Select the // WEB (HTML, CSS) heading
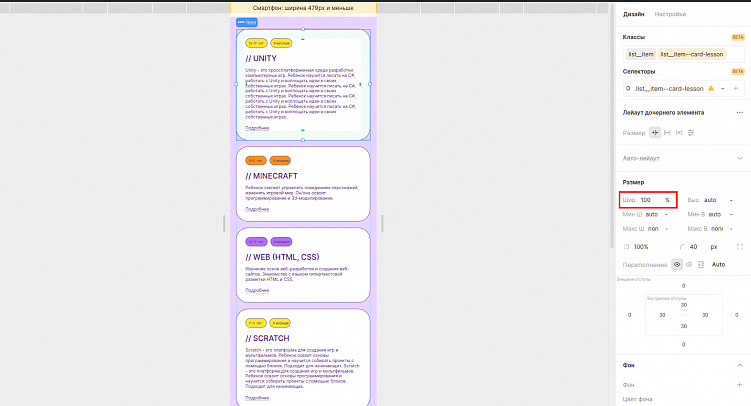751x406 pixels. coord(282,257)
